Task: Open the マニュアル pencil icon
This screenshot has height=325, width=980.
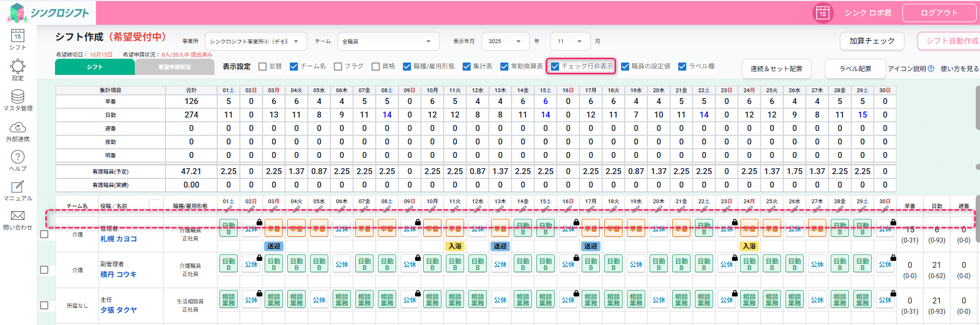Action: coord(18,187)
